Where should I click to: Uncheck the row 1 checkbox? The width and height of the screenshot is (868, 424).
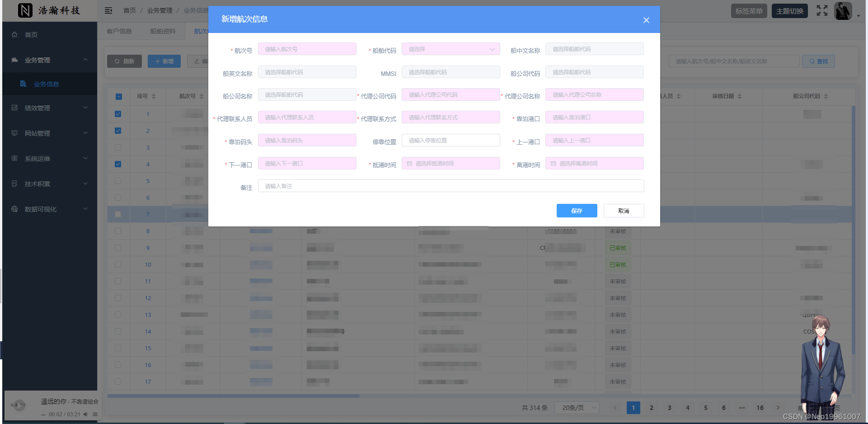[118, 114]
